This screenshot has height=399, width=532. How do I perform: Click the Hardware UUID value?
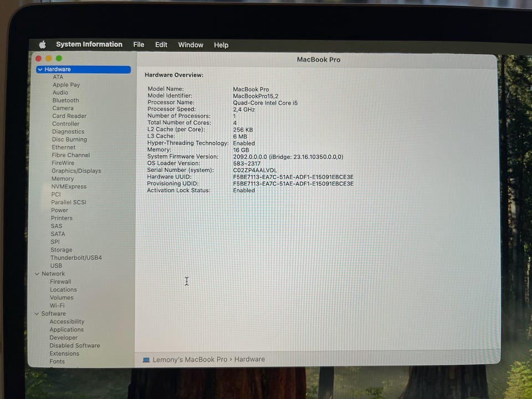tap(293, 177)
